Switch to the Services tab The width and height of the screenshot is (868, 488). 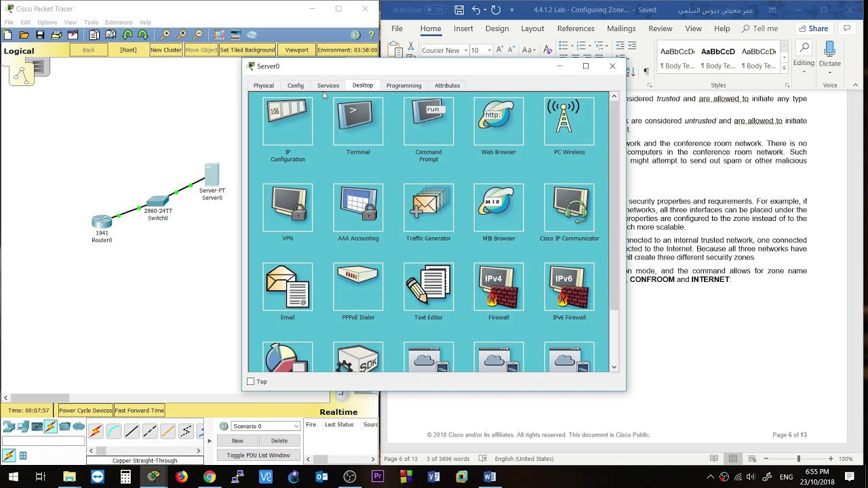[x=328, y=85]
